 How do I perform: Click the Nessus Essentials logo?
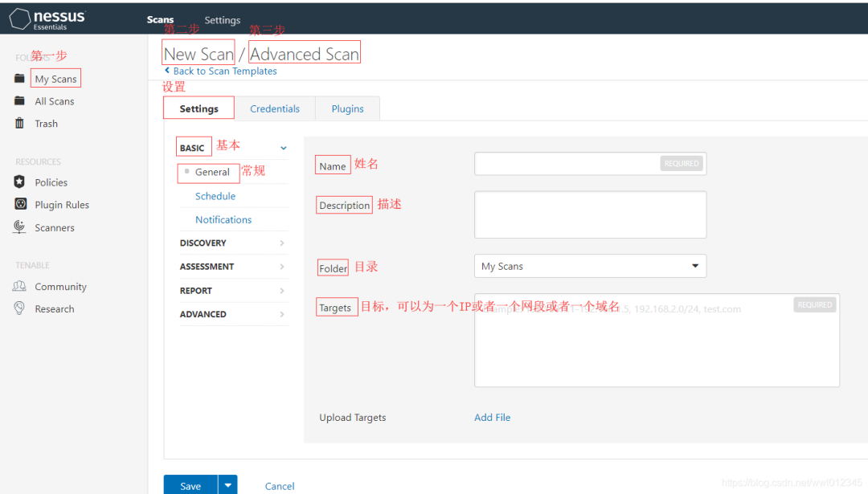[x=47, y=18]
